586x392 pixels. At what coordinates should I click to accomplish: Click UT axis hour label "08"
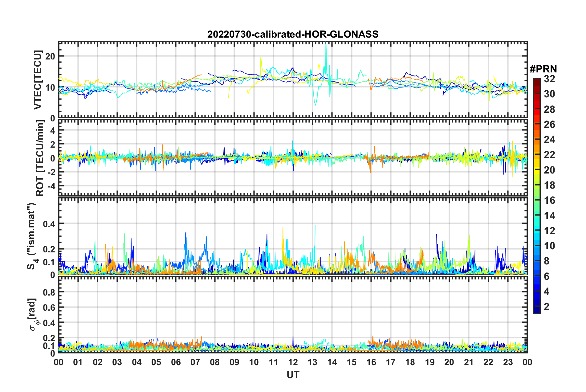pyautogui.click(x=215, y=362)
